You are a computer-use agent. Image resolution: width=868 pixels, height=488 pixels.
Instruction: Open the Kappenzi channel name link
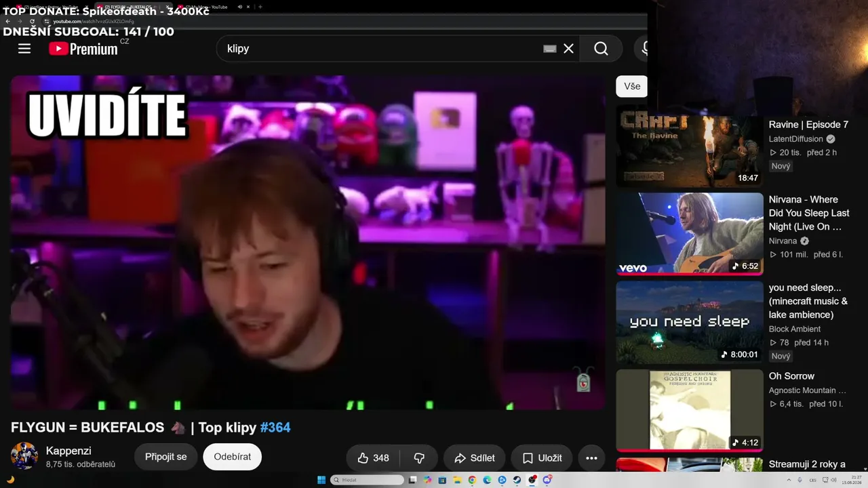[x=68, y=451]
